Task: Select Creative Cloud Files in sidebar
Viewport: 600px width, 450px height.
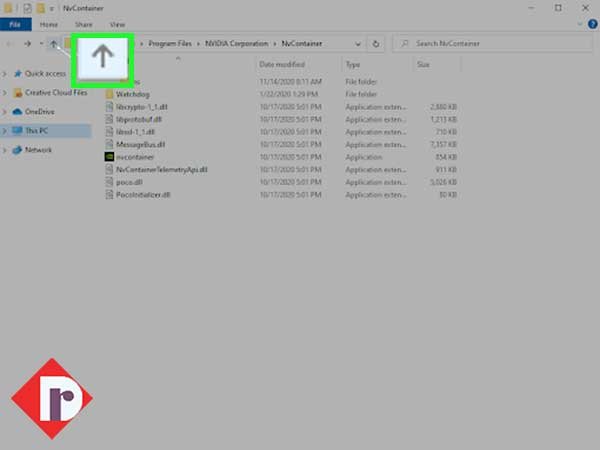Action: click(x=56, y=93)
